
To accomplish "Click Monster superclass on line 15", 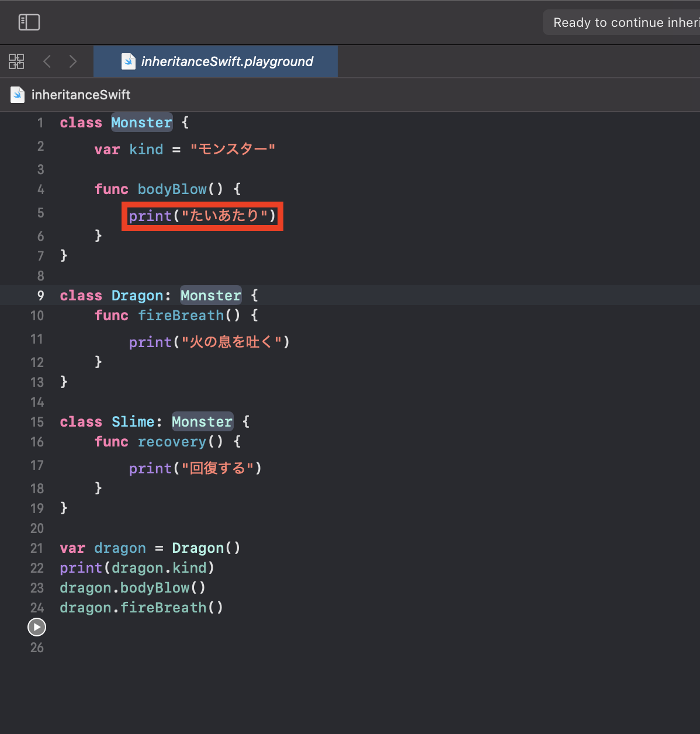I will pyautogui.click(x=202, y=422).
